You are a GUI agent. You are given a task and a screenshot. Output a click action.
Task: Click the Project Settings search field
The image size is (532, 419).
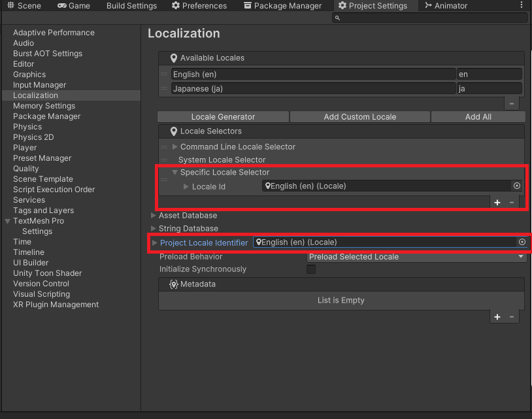(430, 18)
